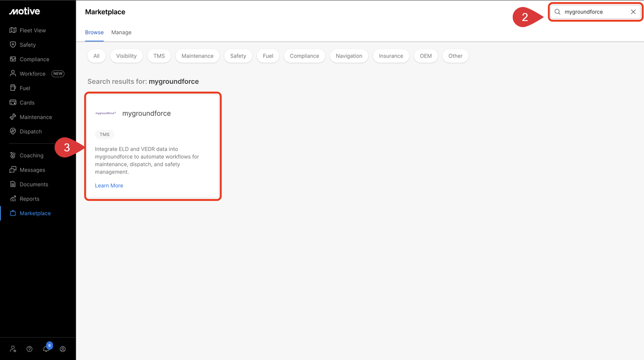Screen dimensions: 644x360
Task: Click the Learn More link on mygroundforce
Action: pyautogui.click(x=109, y=186)
